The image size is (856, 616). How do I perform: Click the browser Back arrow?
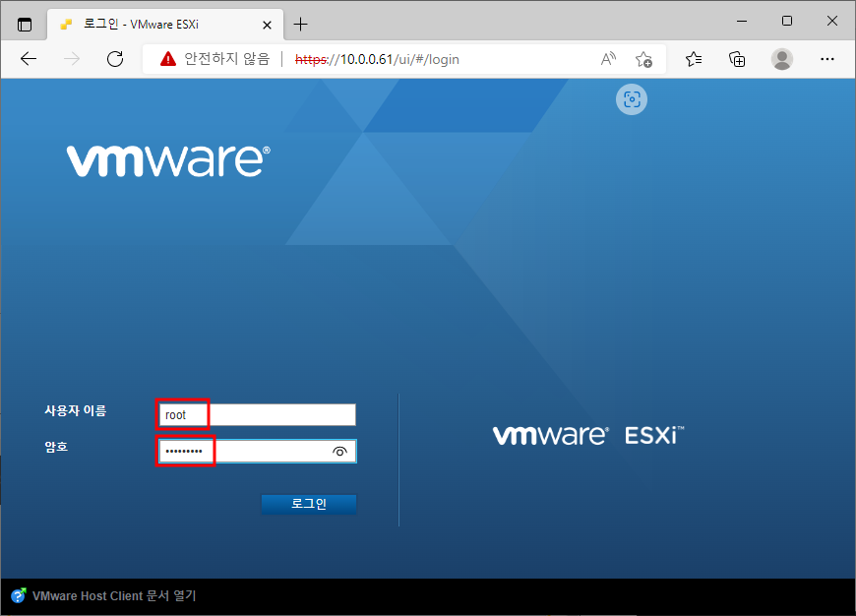pos(28,59)
